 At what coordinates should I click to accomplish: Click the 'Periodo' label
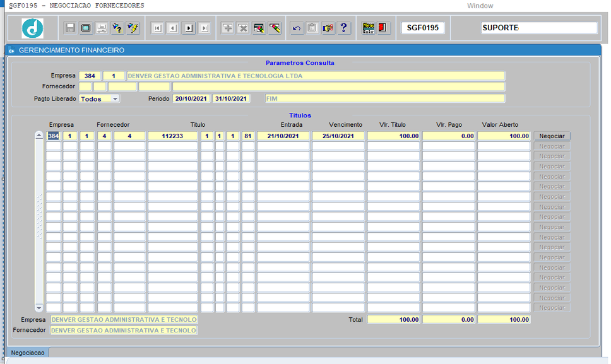(x=158, y=99)
